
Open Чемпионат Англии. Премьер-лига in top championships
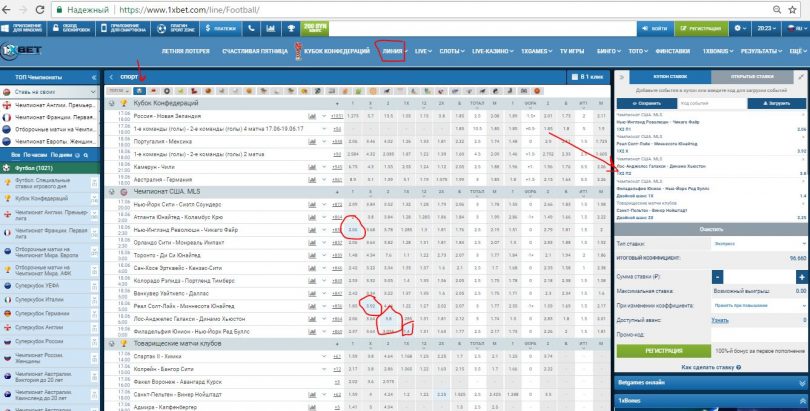click(50, 105)
